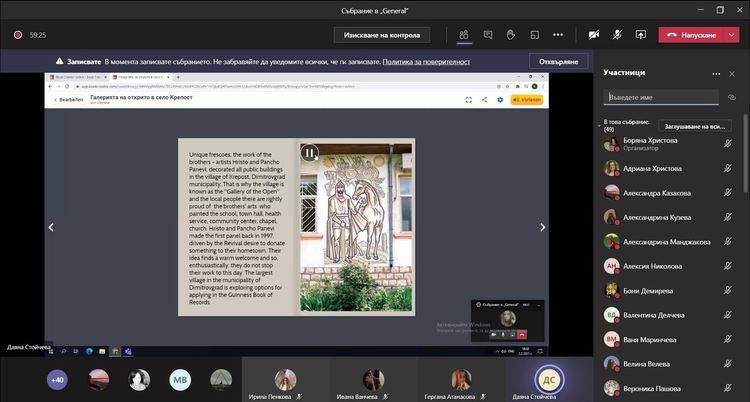Select Гергана Атанасова video tile
The height and width of the screenshot is (402, 750).
click(x=462, y=380)
